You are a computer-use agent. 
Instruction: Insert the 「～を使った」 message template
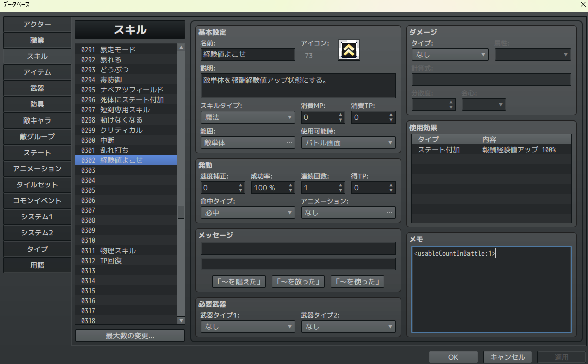coord(358,282)
